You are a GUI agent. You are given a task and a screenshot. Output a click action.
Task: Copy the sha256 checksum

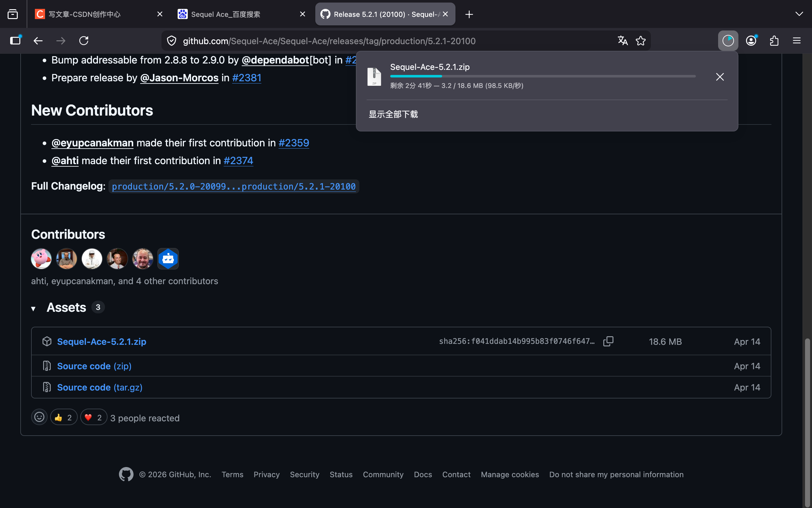tap(608, 341)
